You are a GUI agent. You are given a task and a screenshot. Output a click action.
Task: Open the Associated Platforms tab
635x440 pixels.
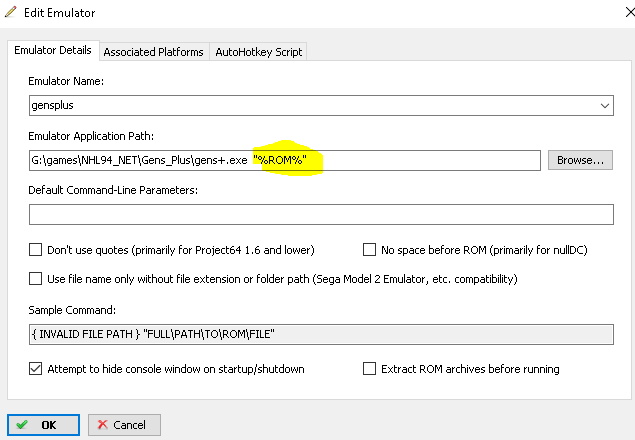[153, 51]
